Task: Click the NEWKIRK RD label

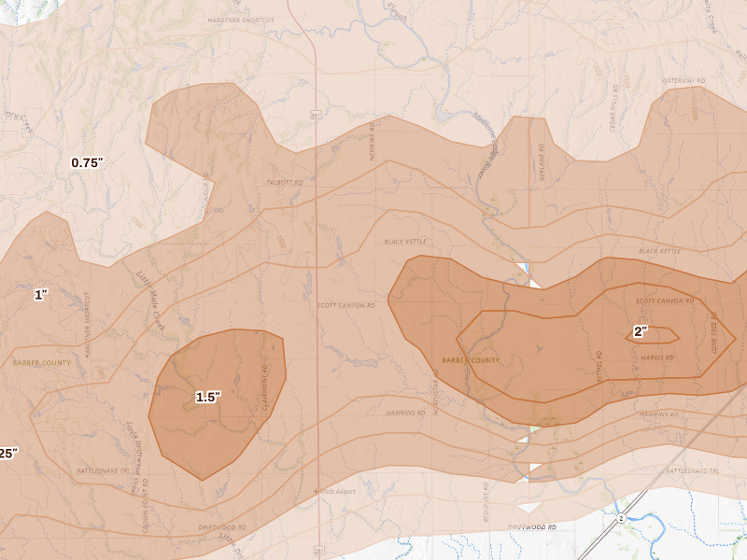Action: point(373,142)
